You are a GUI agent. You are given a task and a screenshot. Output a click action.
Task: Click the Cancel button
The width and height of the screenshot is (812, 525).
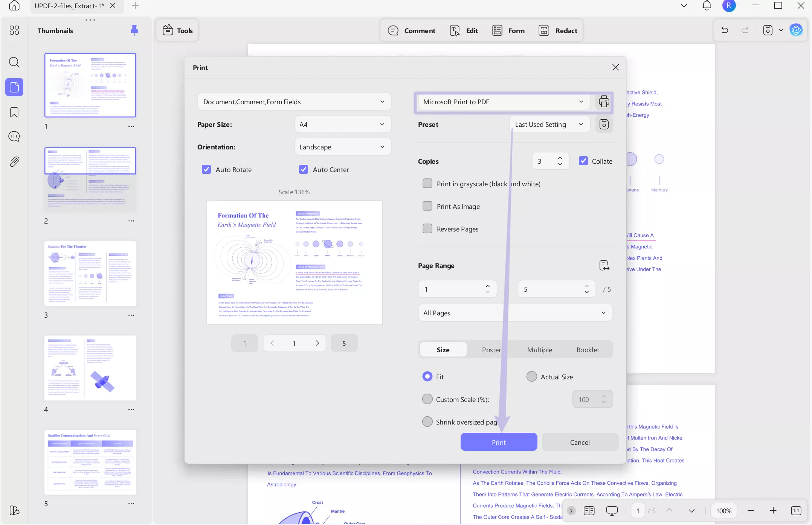tap(580, 442)
